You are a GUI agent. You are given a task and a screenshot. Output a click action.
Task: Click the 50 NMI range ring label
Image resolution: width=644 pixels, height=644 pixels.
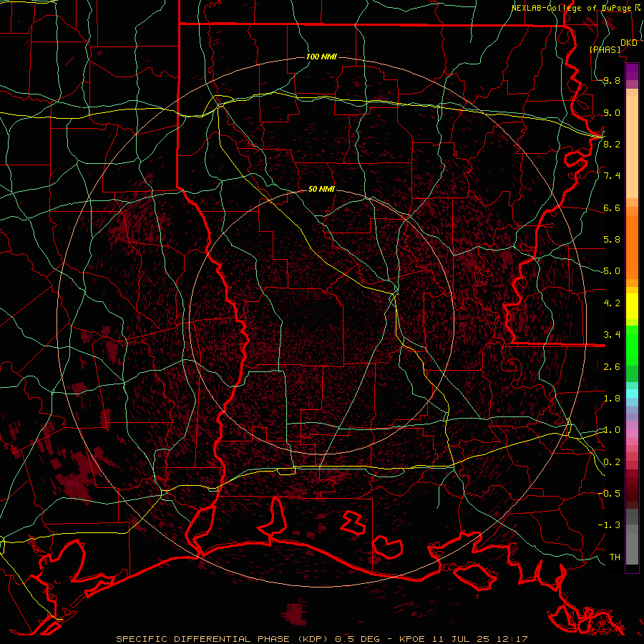click(x=321, y=189)
